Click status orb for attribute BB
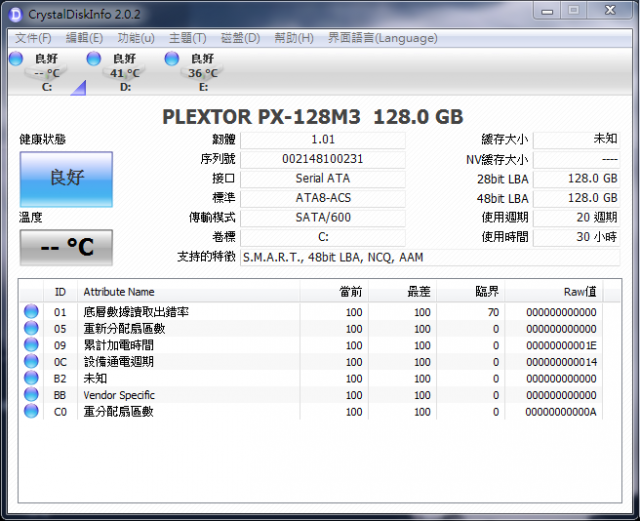640x521 pixels. point(31,395)
